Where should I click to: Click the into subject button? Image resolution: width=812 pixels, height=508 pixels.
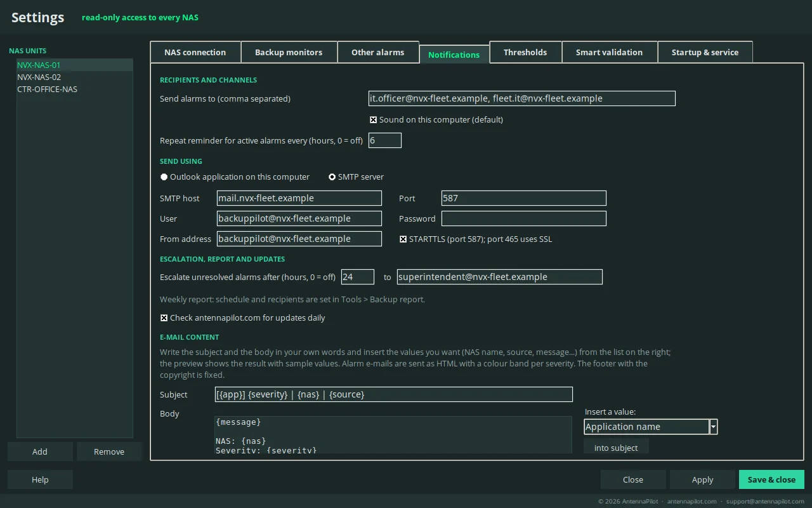(616, 448)
